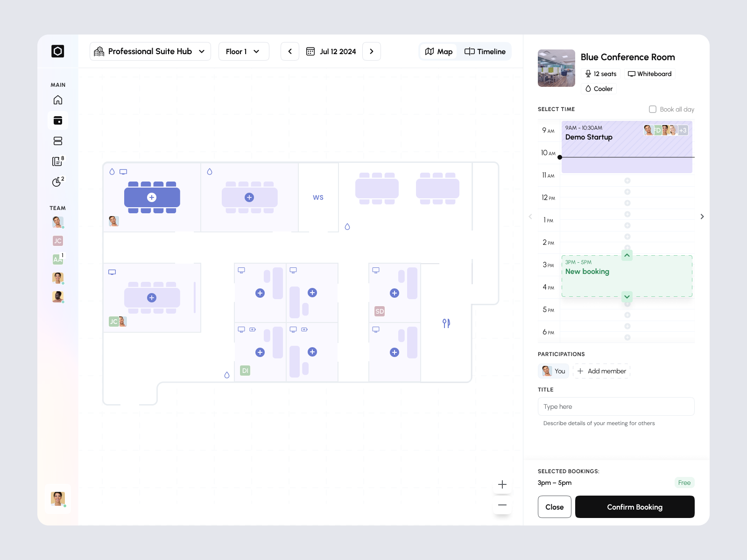The height and width of the screenshot is (560, 747).
Task: Open the Floor 1 dropdown
Action: 243,51
